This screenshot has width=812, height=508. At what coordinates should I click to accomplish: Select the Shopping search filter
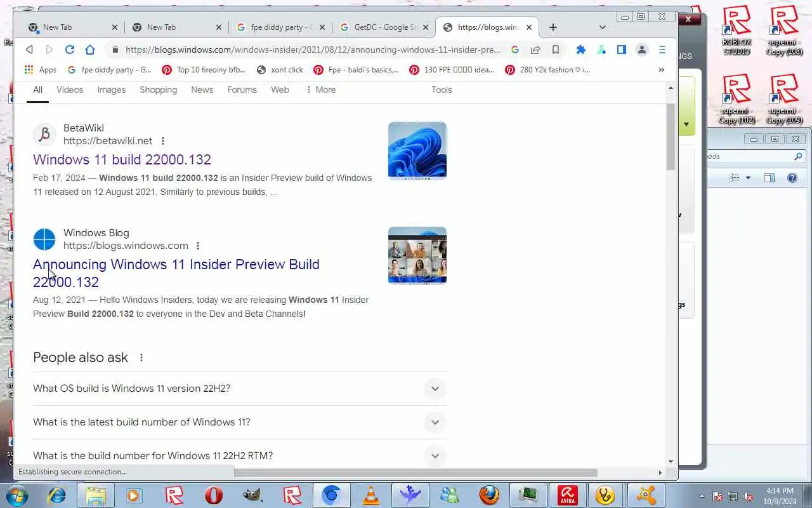click(x=158, y=90)
